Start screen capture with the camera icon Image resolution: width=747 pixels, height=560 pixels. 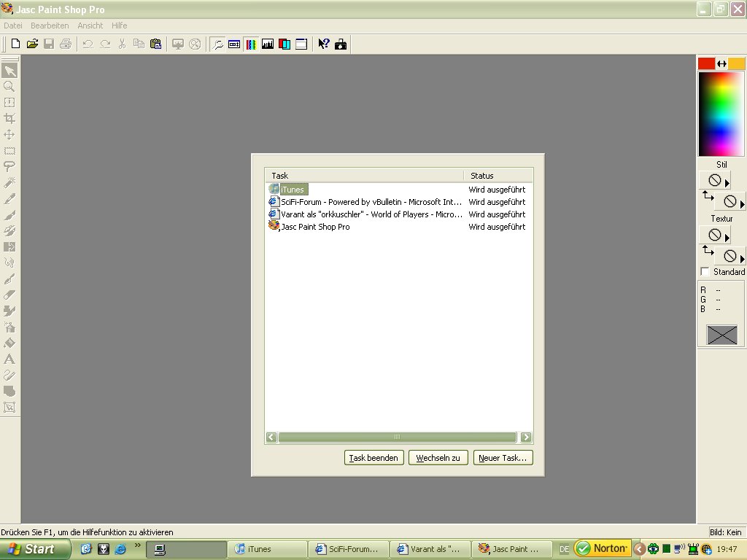[341, 44]
